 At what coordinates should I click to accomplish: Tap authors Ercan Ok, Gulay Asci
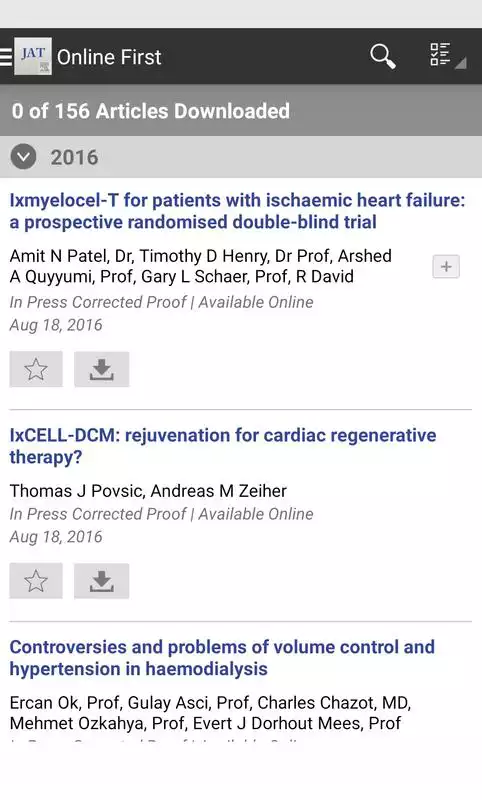tap(210, 713)
